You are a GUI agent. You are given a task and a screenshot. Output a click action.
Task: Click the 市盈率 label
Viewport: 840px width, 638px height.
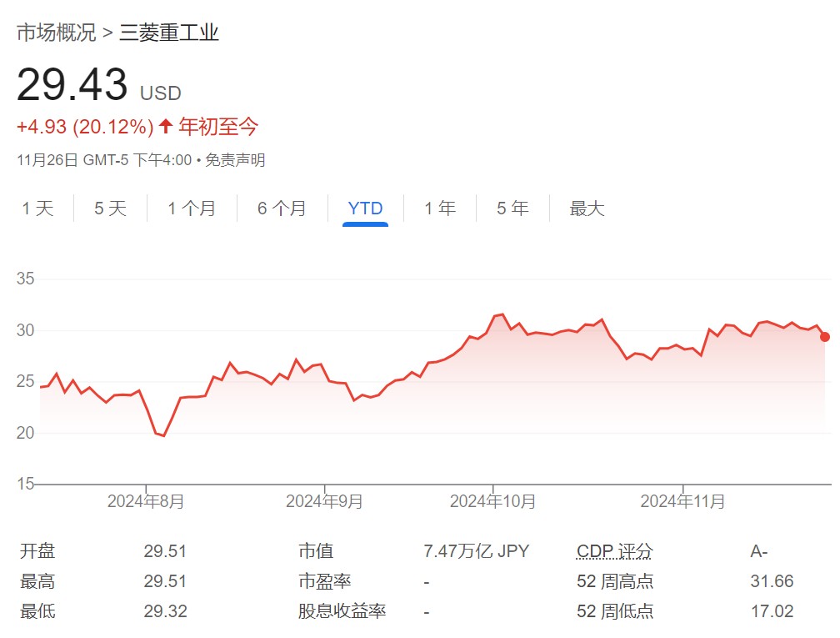point(325,581)
